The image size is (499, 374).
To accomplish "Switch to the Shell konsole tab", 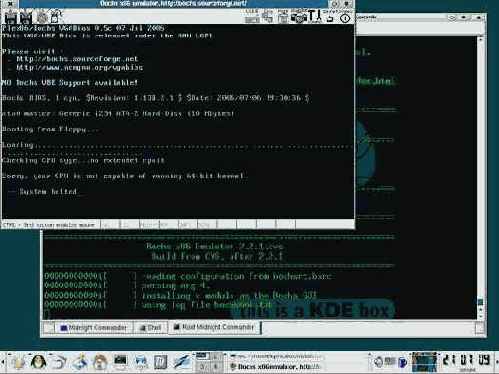I will click(x=150, y=328).
